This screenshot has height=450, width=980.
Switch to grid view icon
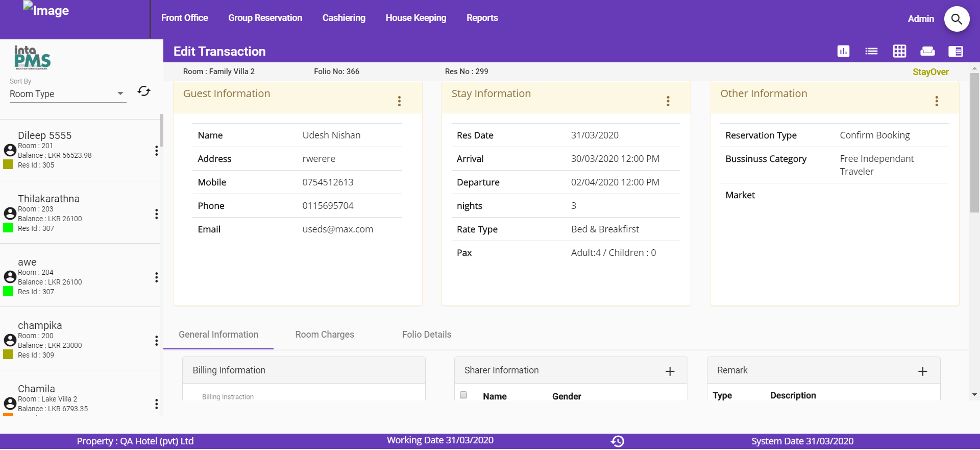click(x=899, y=51)
